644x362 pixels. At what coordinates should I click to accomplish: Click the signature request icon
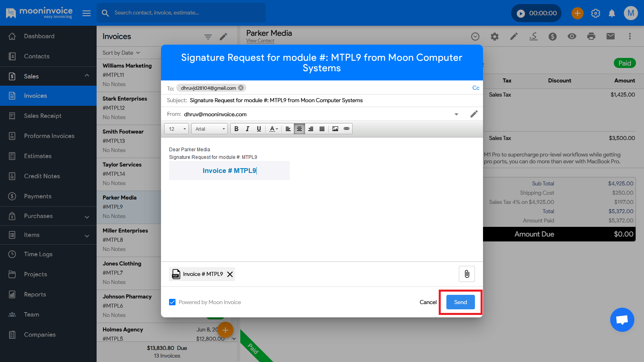click(x=533, y=37)
